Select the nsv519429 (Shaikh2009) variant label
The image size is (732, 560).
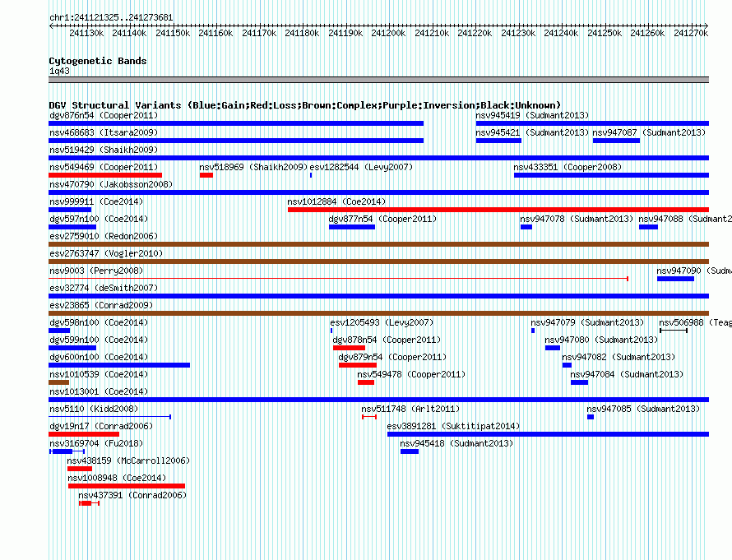coord(104,150)
